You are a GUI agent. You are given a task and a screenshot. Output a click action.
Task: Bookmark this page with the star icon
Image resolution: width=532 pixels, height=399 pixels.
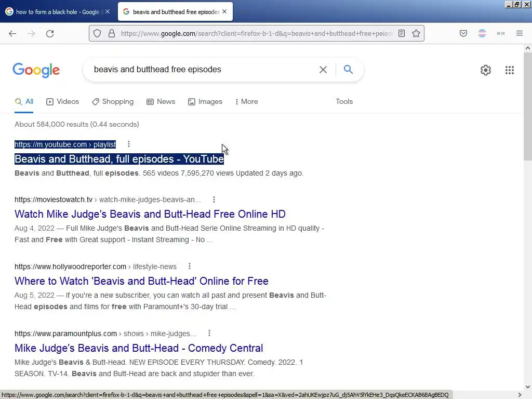click(x=416, y=33)
